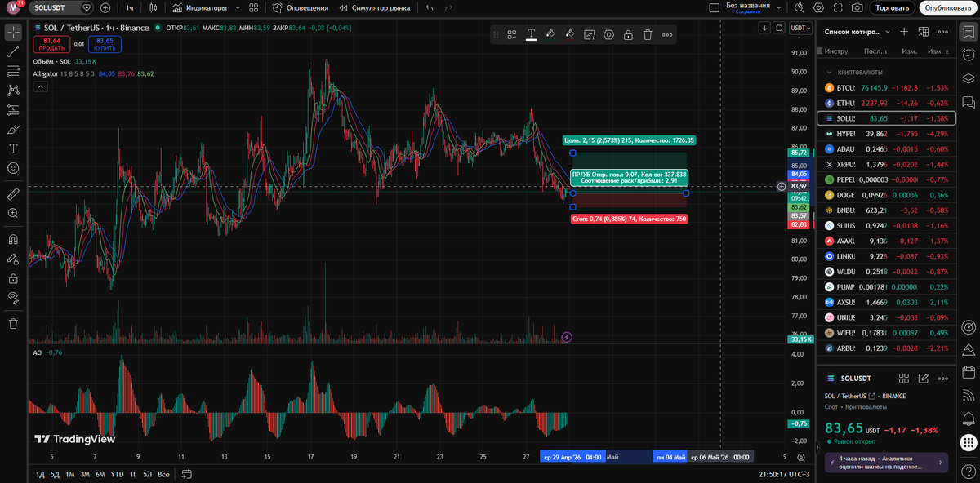Open more options in floating drawing toolbar
Viewport: 980px width, 483px height.
667,34
